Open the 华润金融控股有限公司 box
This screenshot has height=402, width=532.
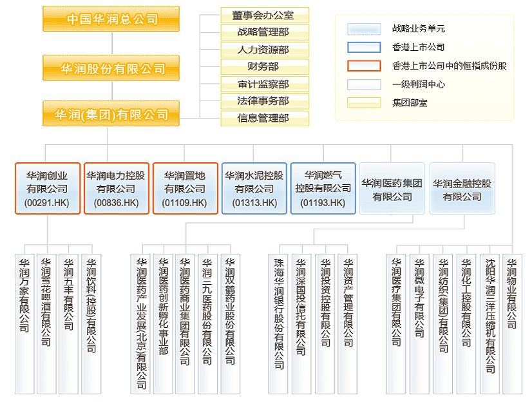click(461, 188)
